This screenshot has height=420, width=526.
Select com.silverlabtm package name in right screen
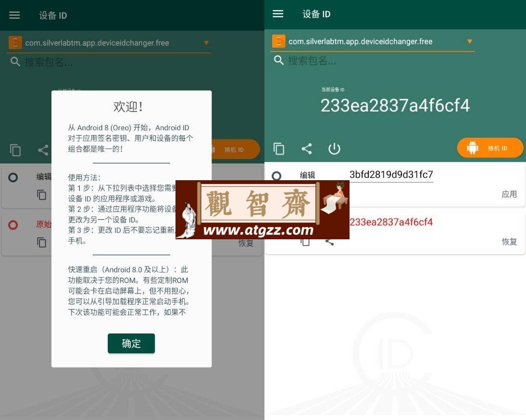[360, 41]
